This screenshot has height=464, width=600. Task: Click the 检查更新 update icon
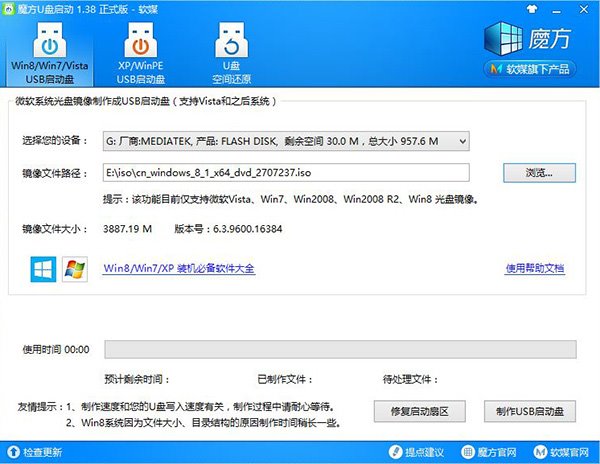(14, 453)
